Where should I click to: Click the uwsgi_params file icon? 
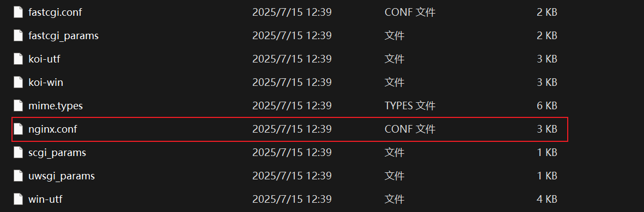(x=18, y=176)
